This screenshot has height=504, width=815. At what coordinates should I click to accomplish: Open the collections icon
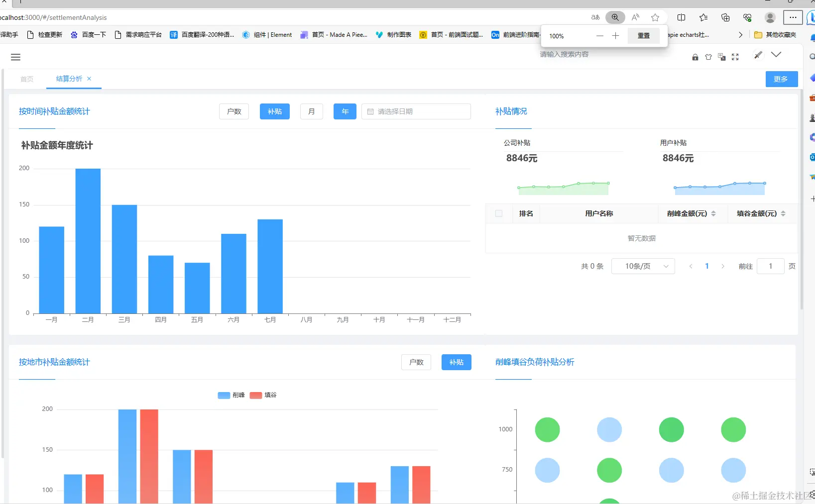click(x=725, y=17)
